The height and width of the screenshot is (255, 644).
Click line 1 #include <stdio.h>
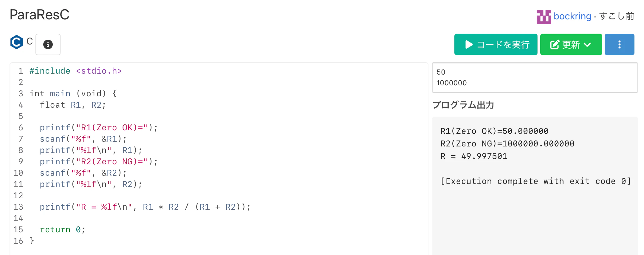click(x=76, y=71)
